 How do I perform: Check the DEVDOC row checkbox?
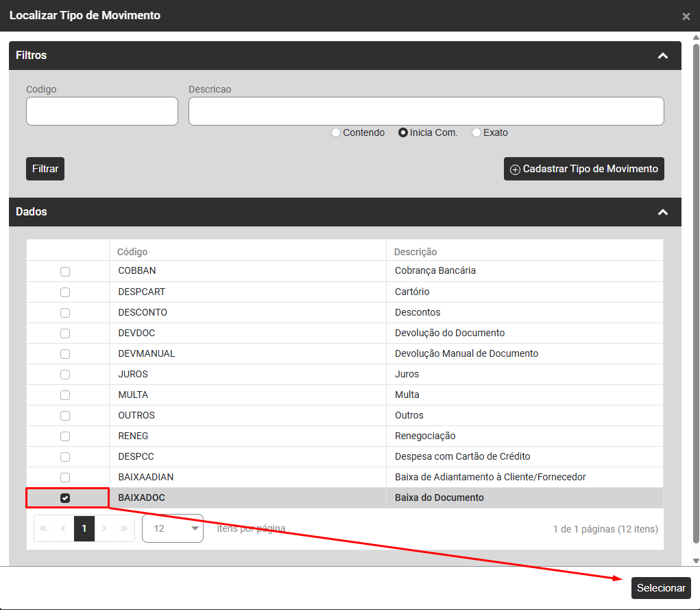click(x=65, y=333)
